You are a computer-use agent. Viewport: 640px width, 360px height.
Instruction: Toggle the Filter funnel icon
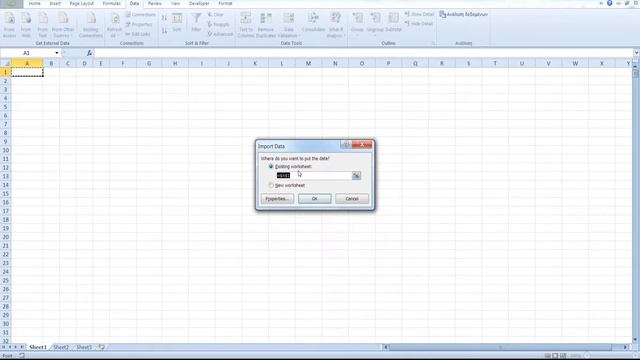[196, 22]
